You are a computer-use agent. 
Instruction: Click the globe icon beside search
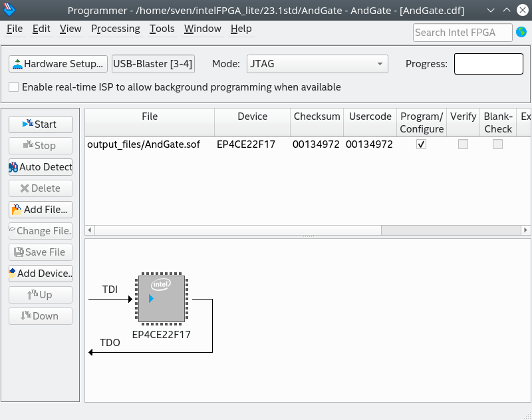(521, 32)
